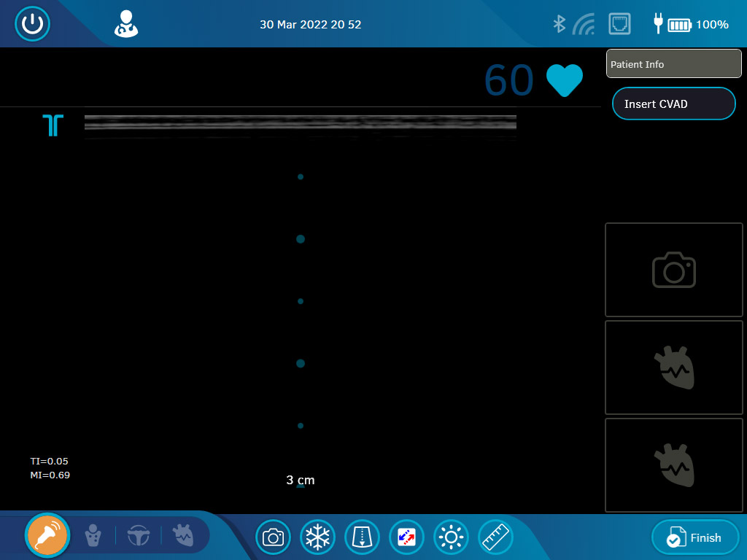Screen dimensions: 747x560
Task: Click the Wi-Fi signal status icon
Action: pos(584,25)
